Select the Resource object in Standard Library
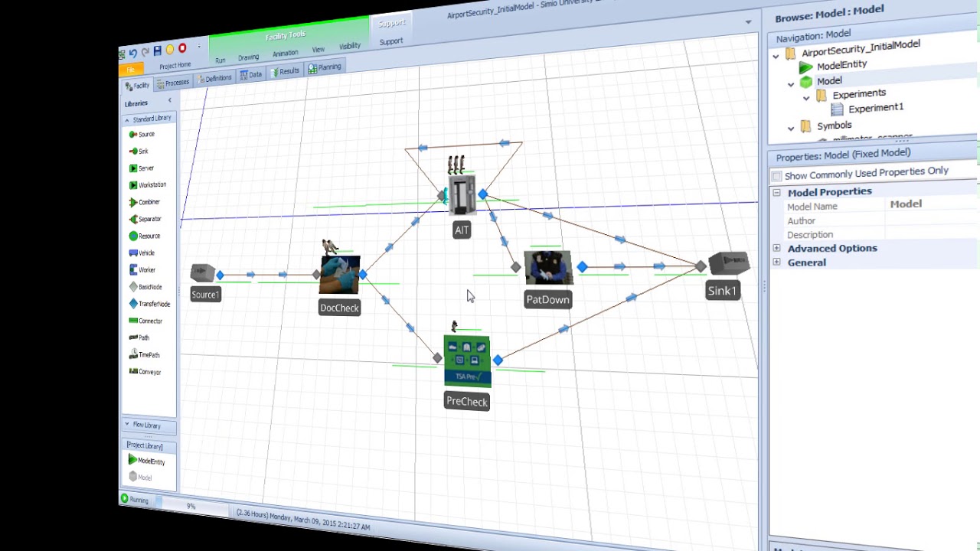980x551 pixels. 145,236
